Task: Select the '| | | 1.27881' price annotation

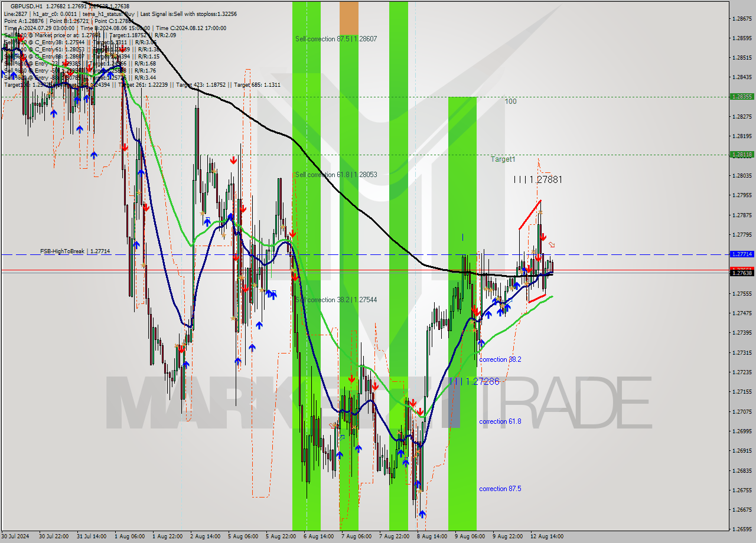Action: click(537, 179)
